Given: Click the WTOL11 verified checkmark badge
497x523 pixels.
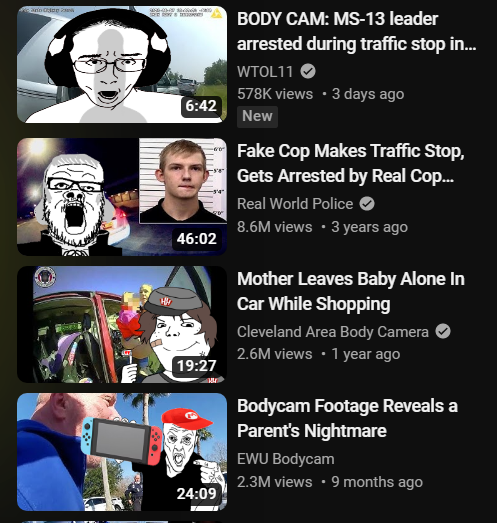Looking at the screenshot, I should [x=308, y=71].
